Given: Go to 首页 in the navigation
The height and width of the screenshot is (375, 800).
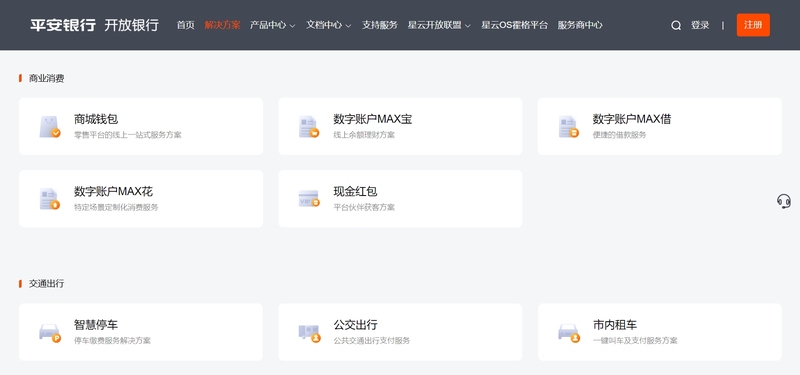Looking at the screenshot, I should tap(186, 25).
